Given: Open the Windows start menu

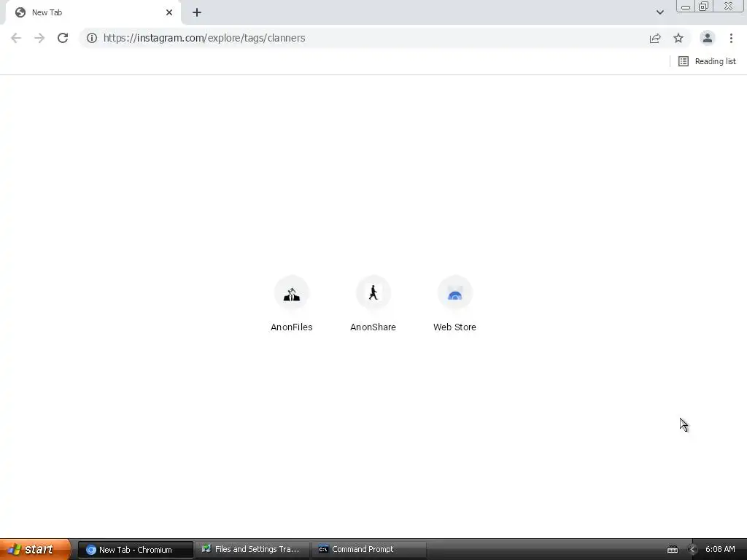Looking at the screenshot, I should coord(35,550).
